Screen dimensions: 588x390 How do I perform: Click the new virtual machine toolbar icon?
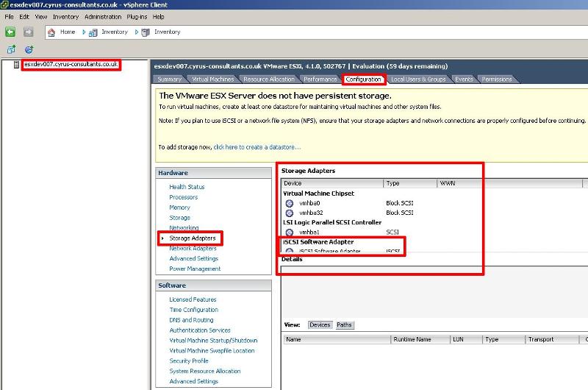[11, 49]
